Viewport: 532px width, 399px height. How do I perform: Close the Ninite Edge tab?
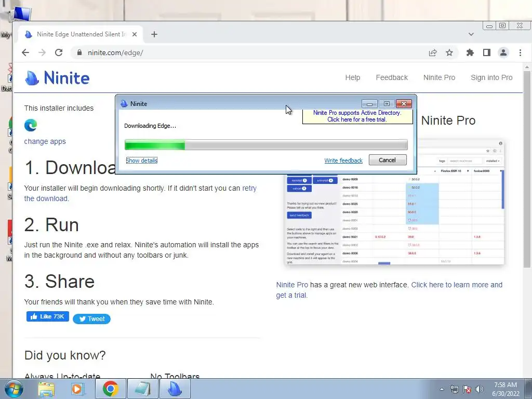pyautogui.click(x=135, y=34)
